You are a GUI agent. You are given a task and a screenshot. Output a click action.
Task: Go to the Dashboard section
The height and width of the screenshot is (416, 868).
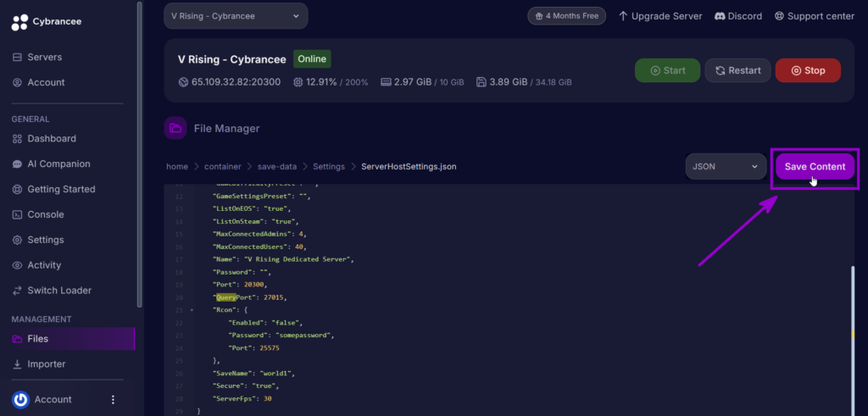(x=44, y=139)
